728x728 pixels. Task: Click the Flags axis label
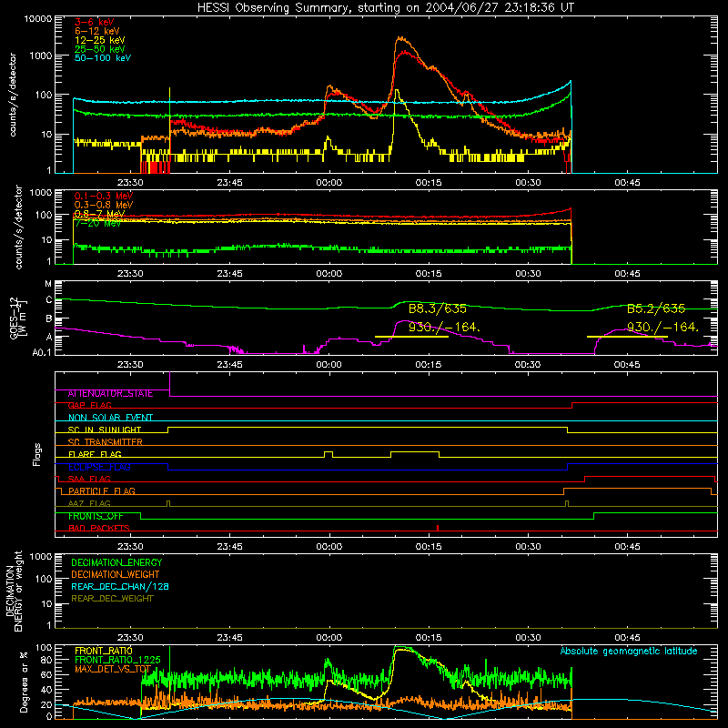pyautogui.click(x=36, y=454)
